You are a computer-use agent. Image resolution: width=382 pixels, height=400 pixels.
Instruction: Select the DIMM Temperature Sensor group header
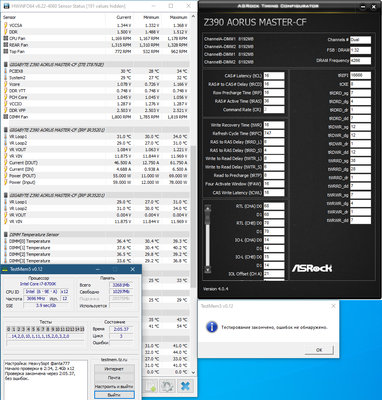point(34,235)
